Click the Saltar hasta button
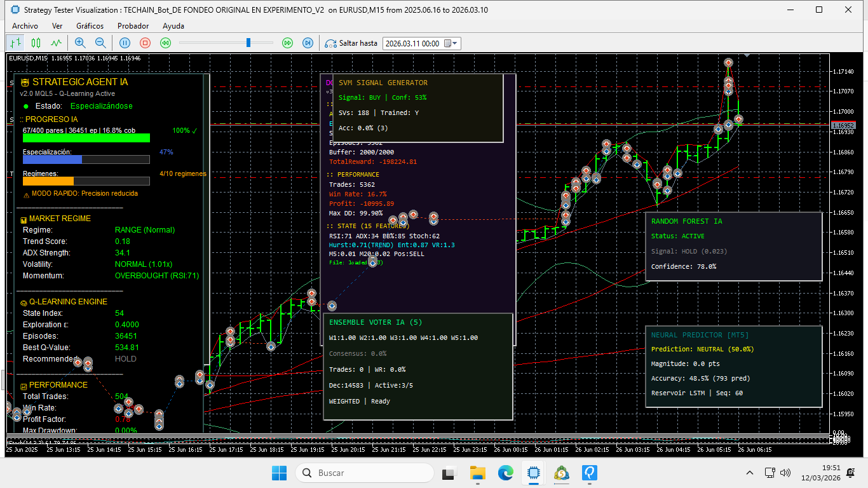 351,43
